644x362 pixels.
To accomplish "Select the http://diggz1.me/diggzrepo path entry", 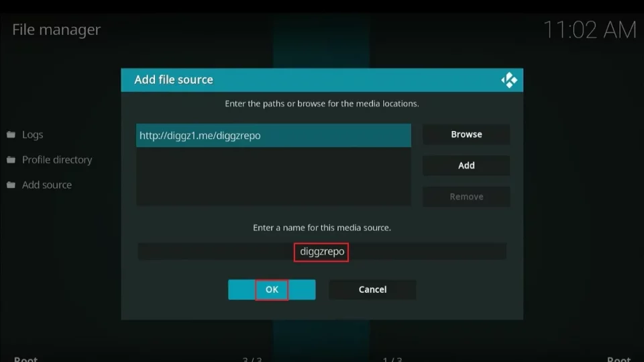I will click(x=274, y=136).
